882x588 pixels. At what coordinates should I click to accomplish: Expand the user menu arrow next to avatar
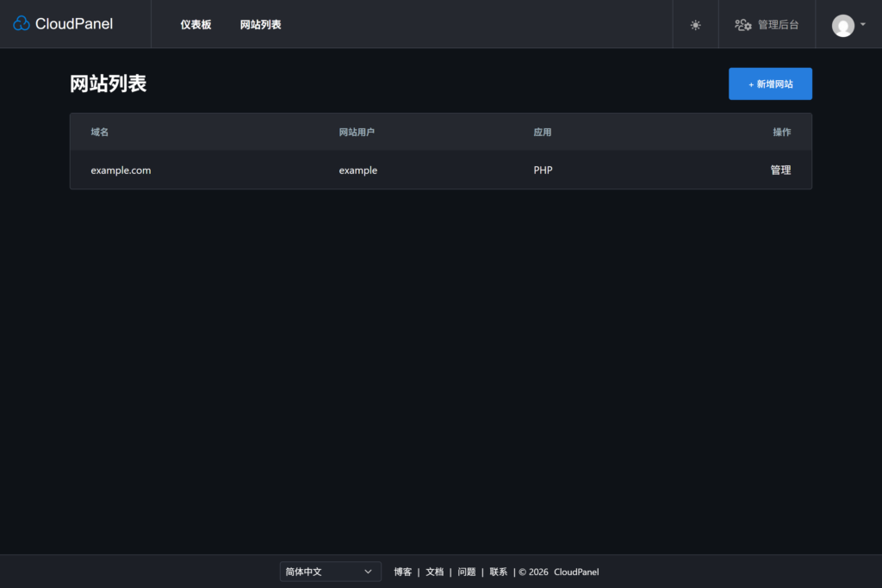[x=863, y=24]
